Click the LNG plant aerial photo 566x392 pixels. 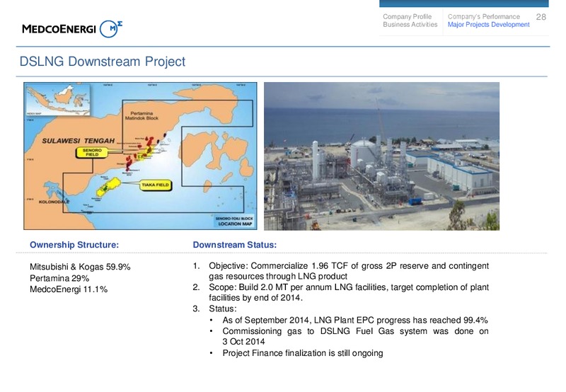pos(381,156)
